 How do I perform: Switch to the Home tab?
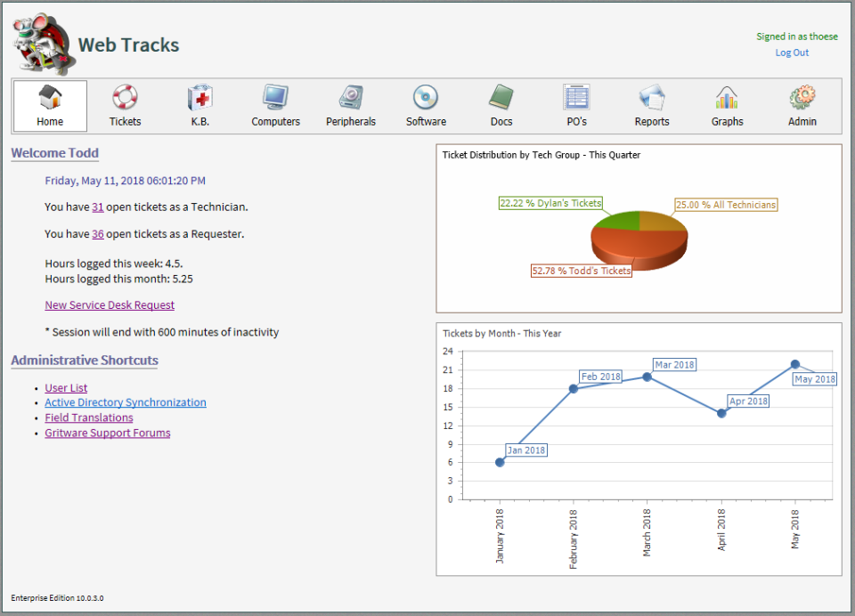coord(49,105)
